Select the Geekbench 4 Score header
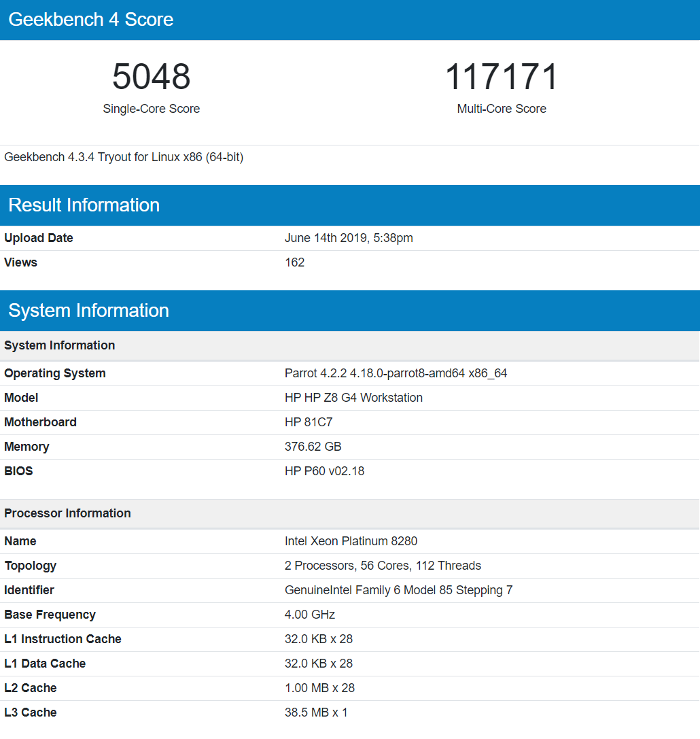700x739 pixels. coord(350,20)
